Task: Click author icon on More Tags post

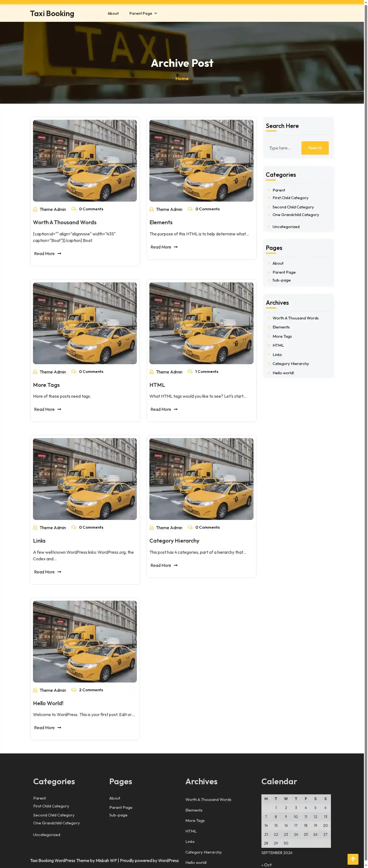Action: (x=35, y=372)
